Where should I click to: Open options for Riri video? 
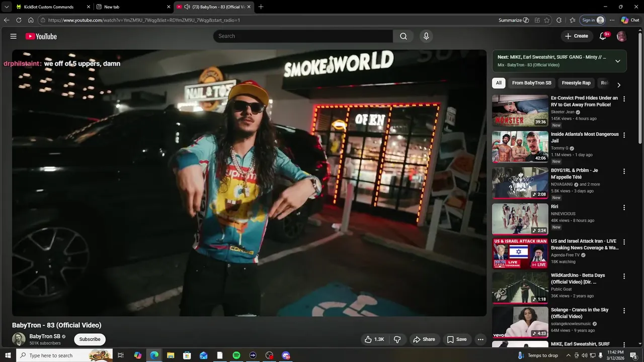click(x=624, y=208)
